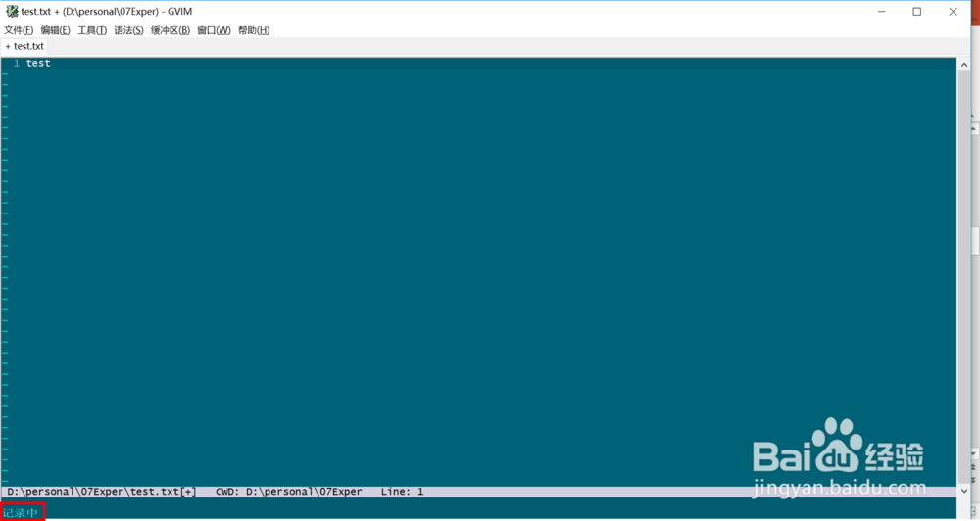The height and width of the screenshot is (521, 980).
Task: Maximize the GVIM window
Action: click(x=917, y=11)
